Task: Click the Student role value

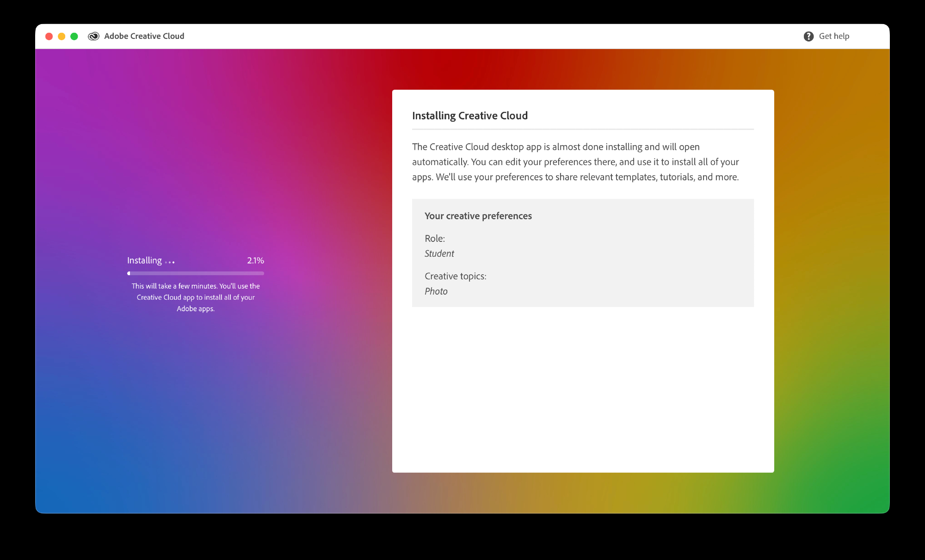Action: 439,253
